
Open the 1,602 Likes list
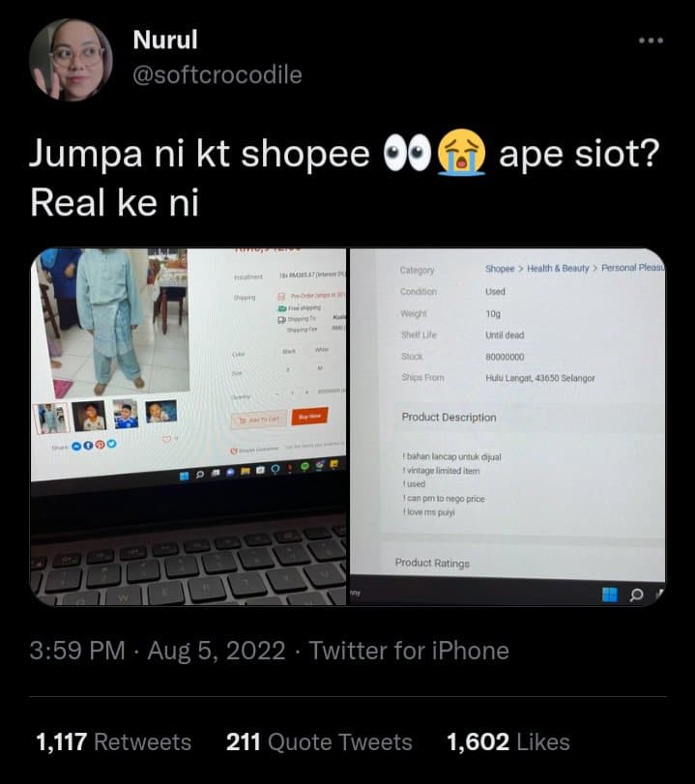pyautogui.click(x=508, y=742)
